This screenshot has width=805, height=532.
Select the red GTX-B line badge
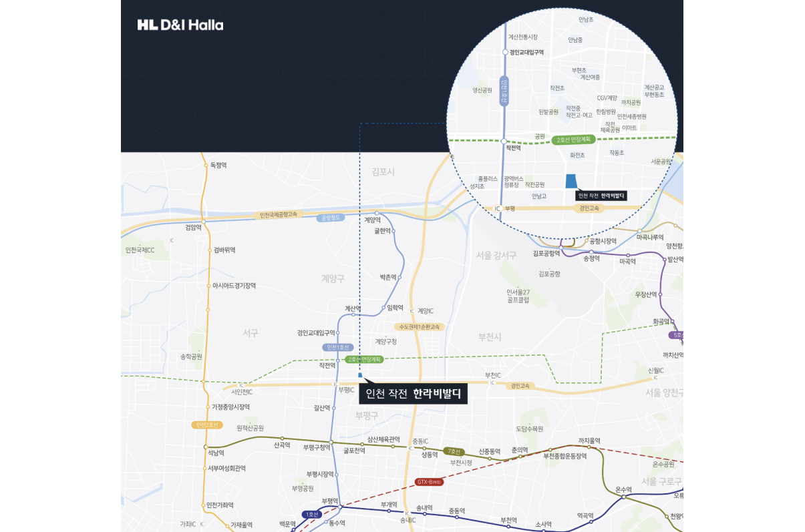[x=430, y=481]
